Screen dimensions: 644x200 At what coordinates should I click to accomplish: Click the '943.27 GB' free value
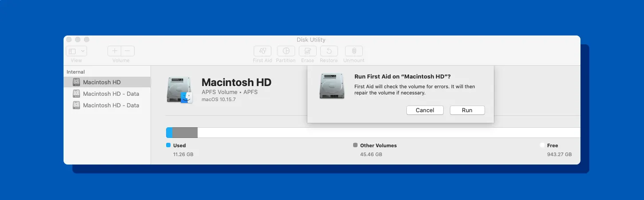point(559,154)
